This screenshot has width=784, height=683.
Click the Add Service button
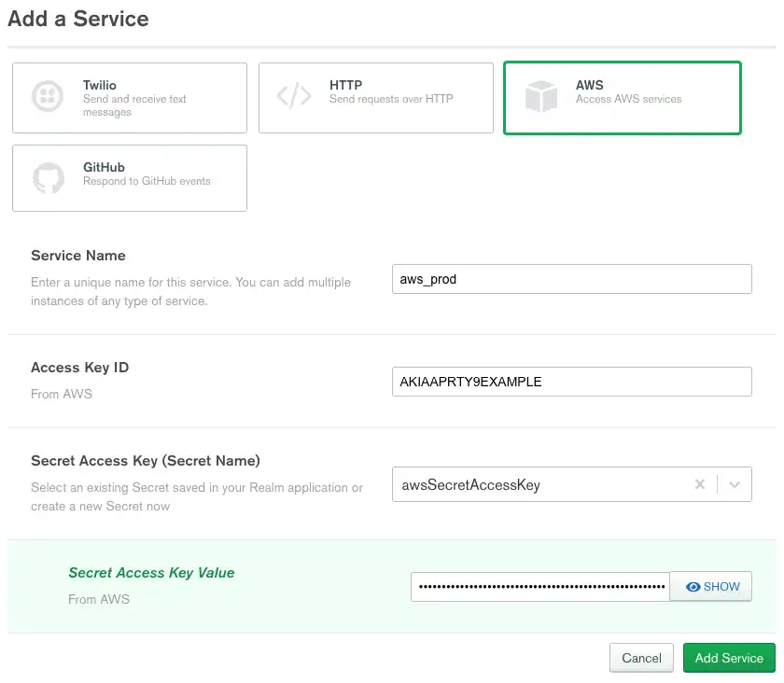[729, 657]
